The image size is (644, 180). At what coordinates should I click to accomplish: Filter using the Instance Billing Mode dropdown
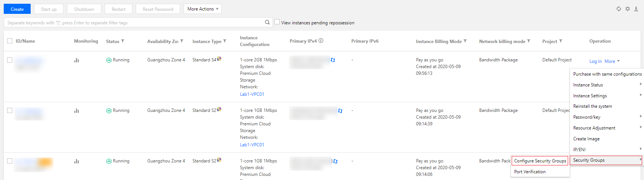(x=465, y=41)
